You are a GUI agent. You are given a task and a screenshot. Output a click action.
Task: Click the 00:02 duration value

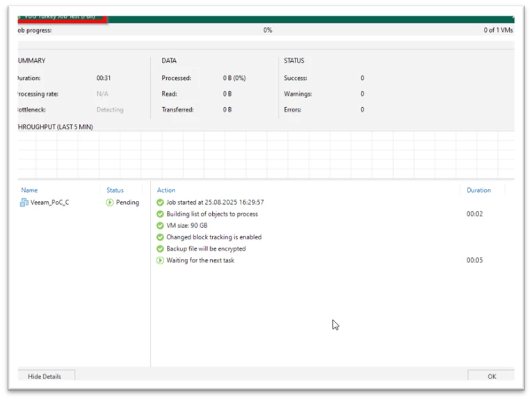[x=475, y=214]
